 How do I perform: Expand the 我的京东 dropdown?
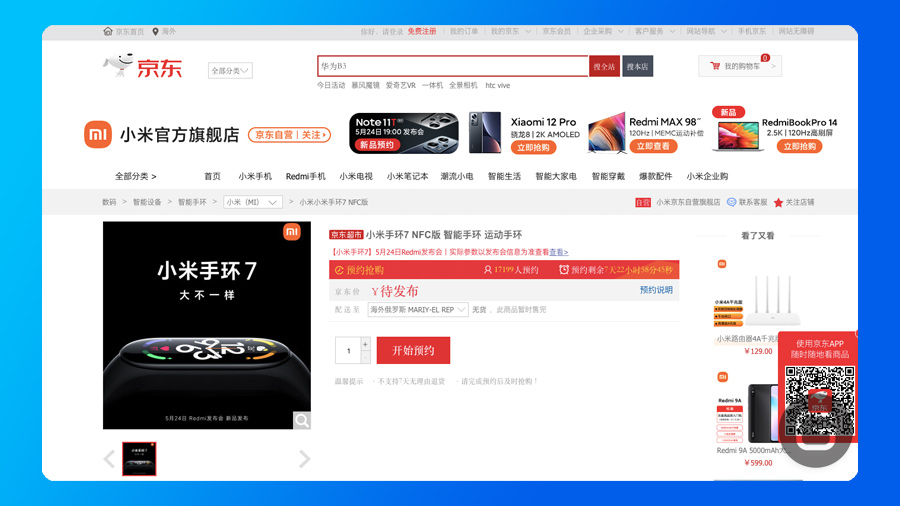pyautogui.click(x=528, y=32)
